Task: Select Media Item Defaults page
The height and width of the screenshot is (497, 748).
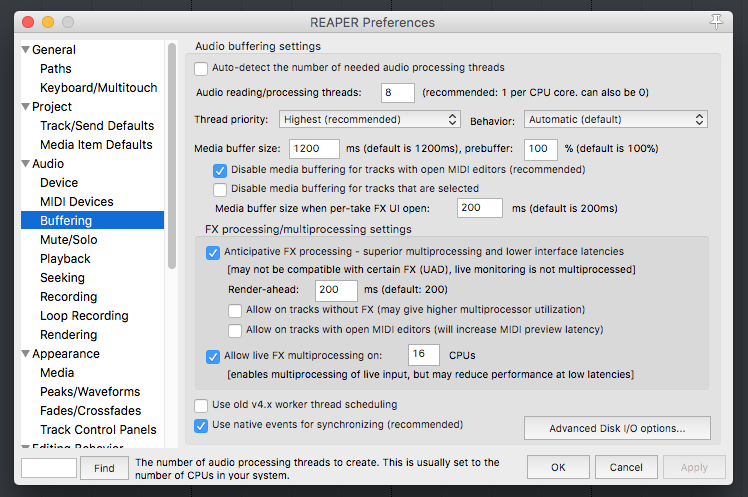Action: tap(96, 145)
